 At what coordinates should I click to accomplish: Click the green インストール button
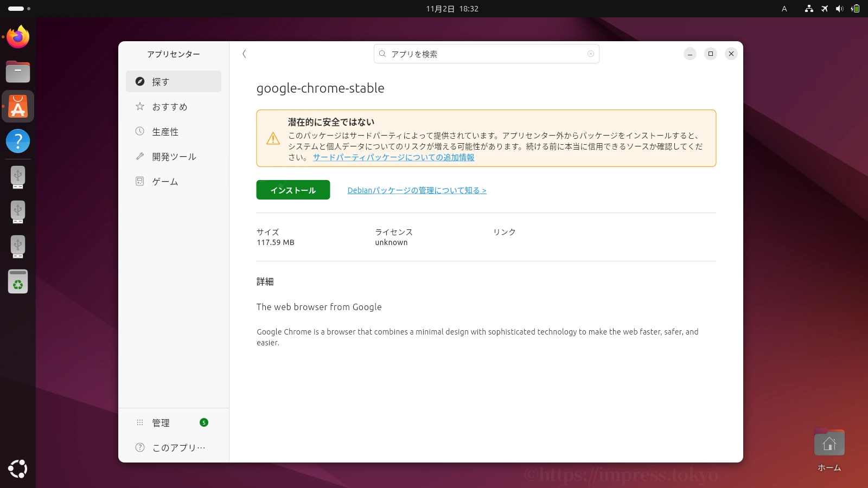pos(293,190)
